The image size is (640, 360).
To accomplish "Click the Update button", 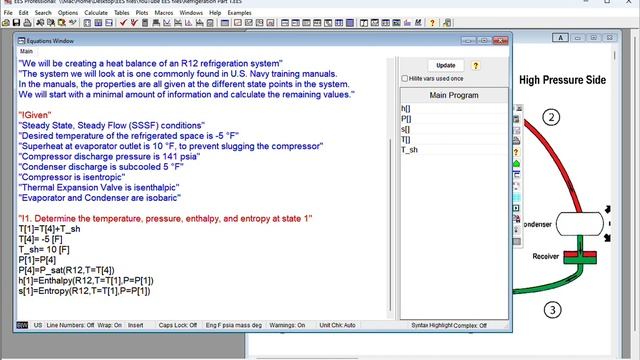I will [x=446, y=65].
